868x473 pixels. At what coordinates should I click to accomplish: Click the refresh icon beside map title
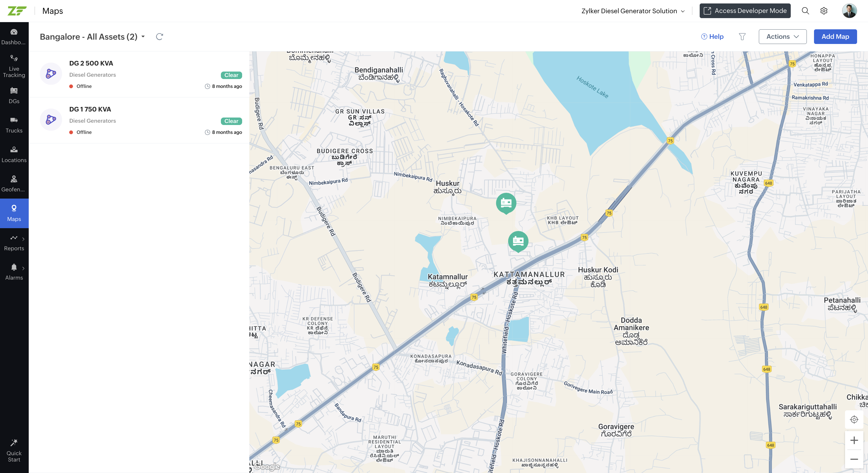159,36
